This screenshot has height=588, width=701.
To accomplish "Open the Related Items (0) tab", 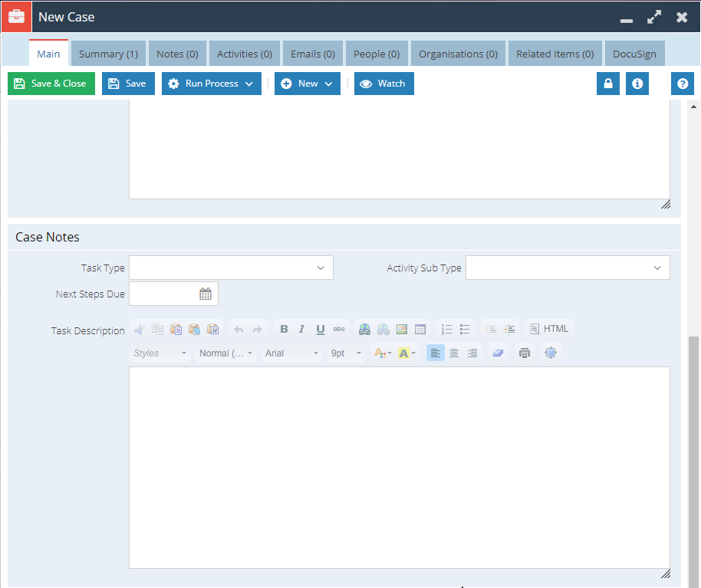I will (x=555, y=54).
